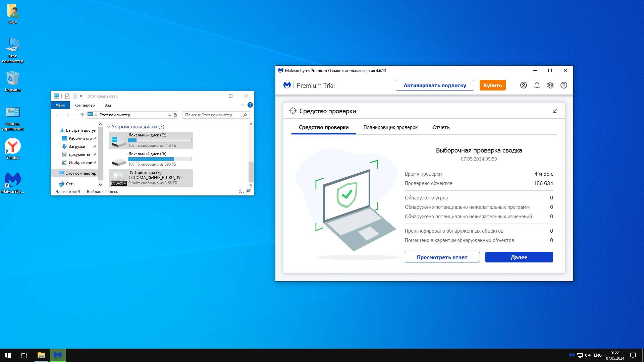Open the Отчеты tab
Screen dimensions: 644x362
441,127
